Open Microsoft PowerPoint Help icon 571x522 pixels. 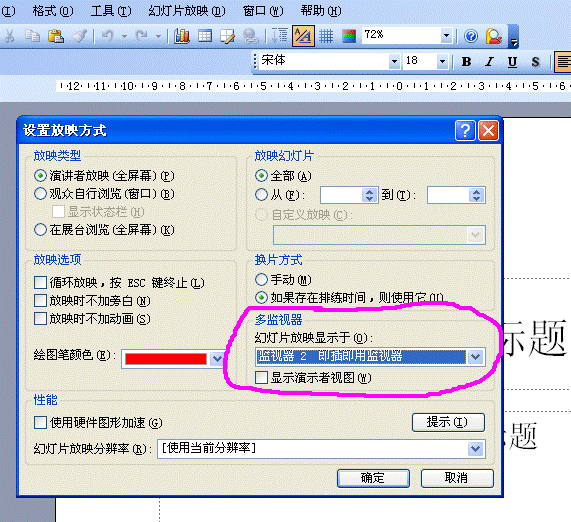tap(471, 36)
